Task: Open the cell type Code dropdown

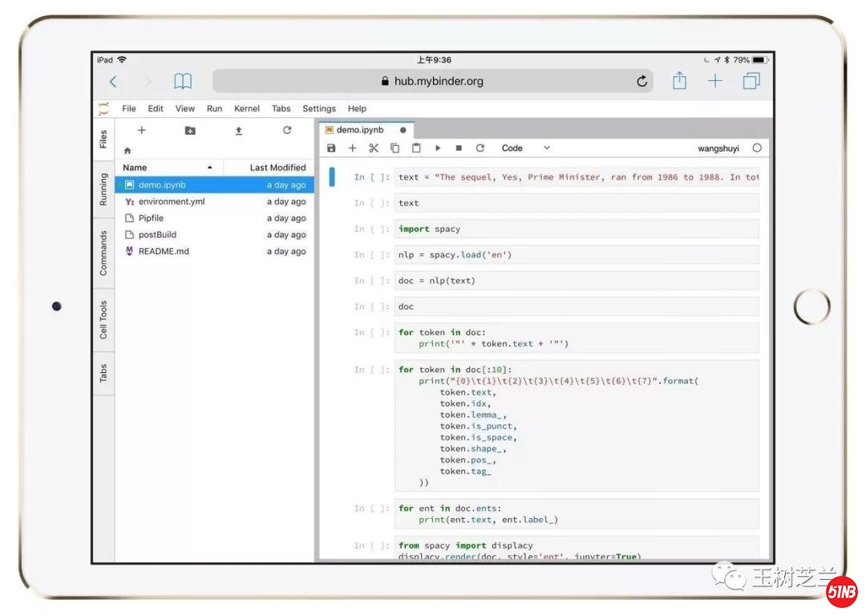Action: coord(525,148)
